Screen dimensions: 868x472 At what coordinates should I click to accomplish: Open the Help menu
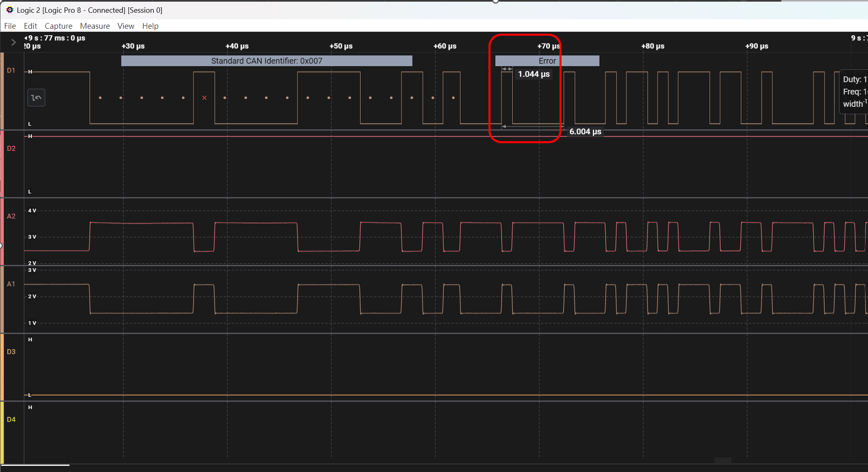(150, 26)
